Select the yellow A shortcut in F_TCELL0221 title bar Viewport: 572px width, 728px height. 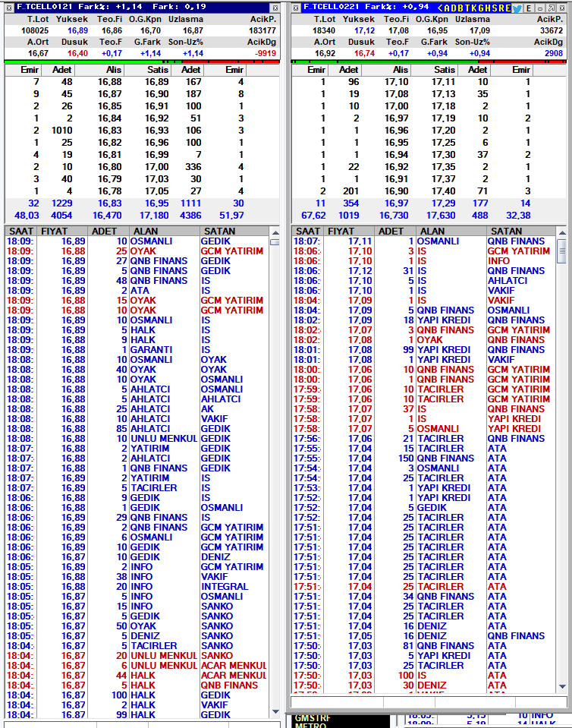(448, 8)
